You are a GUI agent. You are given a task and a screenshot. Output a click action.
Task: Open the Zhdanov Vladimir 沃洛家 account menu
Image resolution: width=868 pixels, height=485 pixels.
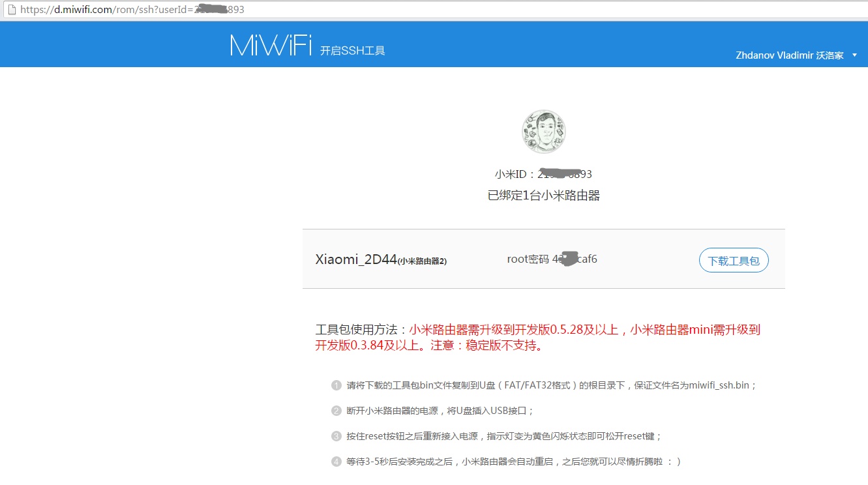coord(796,55)
